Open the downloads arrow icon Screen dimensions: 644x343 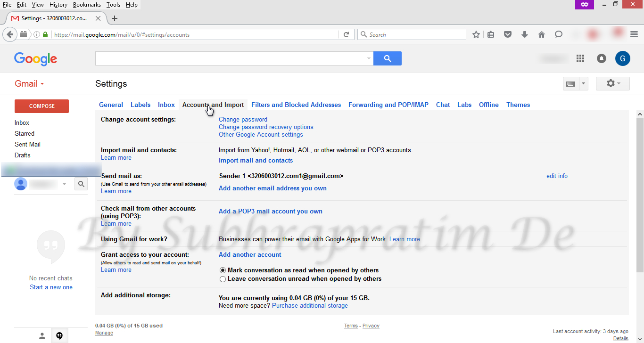point(525,34)
